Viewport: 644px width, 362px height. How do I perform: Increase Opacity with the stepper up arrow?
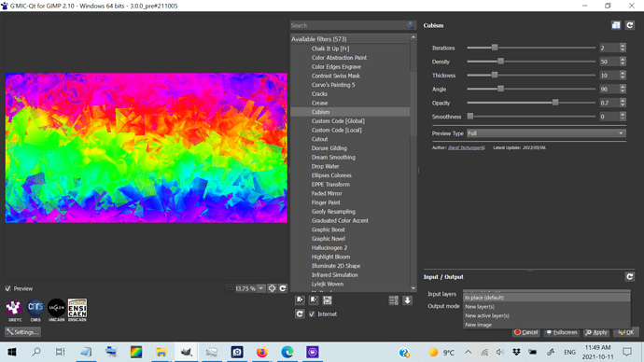click(x=623, y=101)
